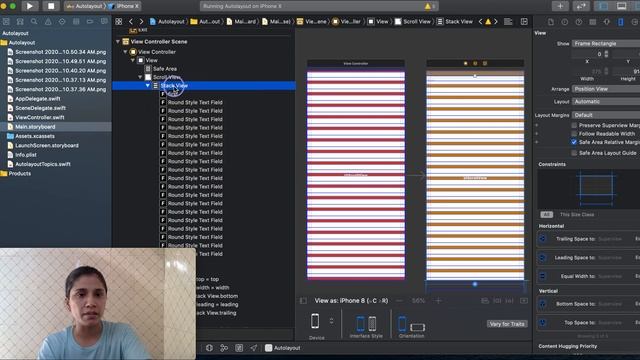Enable Follow Readable Width checkbox
This screenshot has width=640, height=360.
tap(574, 134)
